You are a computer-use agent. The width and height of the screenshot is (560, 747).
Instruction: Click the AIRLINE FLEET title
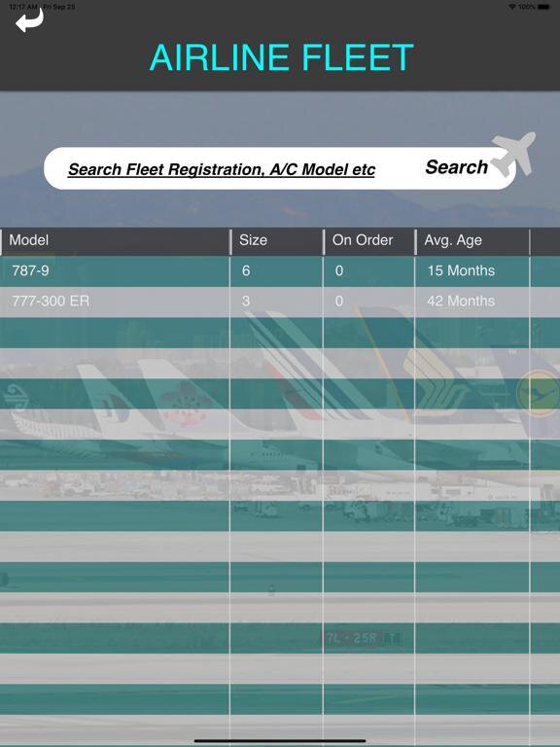281,57
